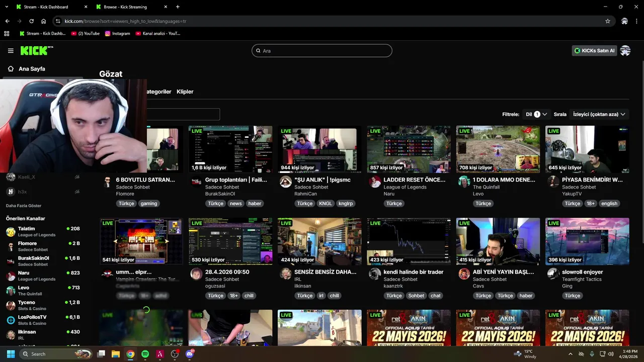644x362 pixels.
Task: Switch to the Klipler tab
Action: 185,92
